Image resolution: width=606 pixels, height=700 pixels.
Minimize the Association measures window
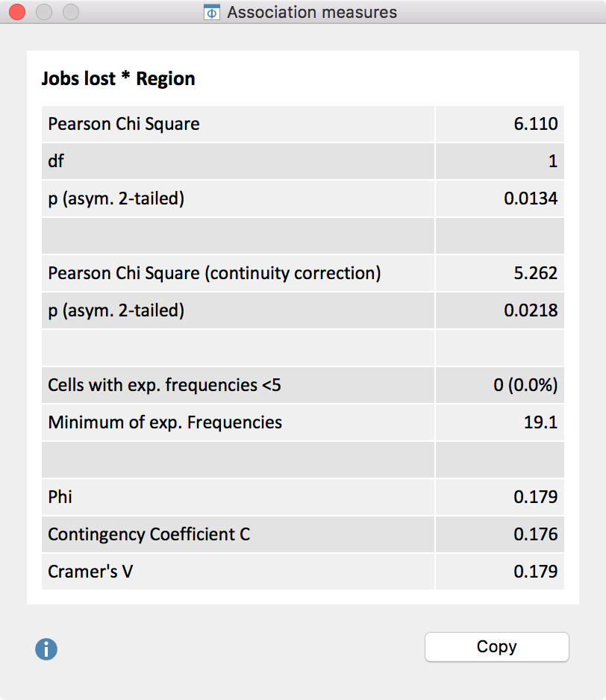pyautogui.click(x=44, y=13)
